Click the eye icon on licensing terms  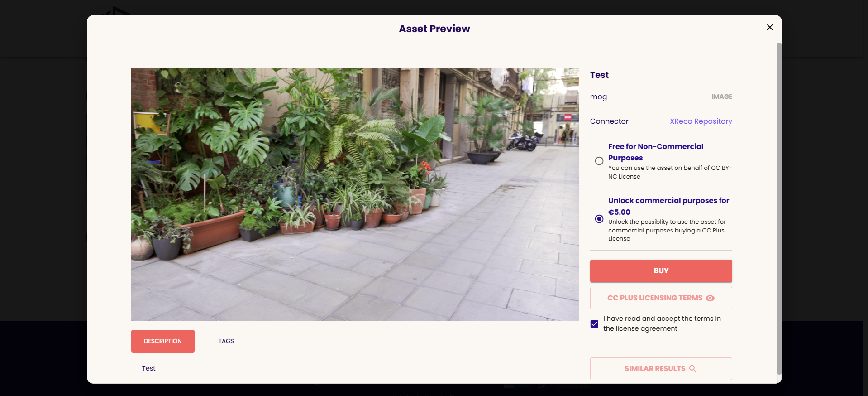click(710, 298)
